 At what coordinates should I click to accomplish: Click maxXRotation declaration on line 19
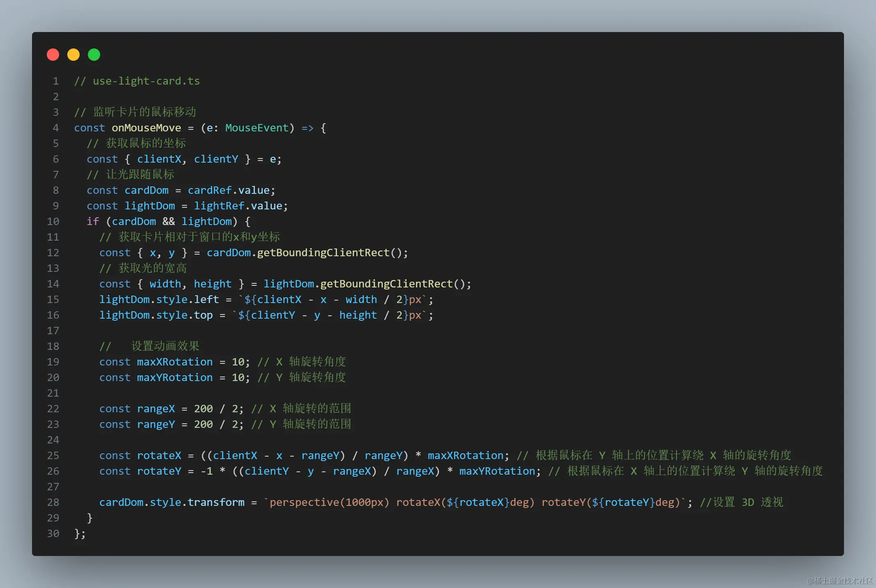174,362
